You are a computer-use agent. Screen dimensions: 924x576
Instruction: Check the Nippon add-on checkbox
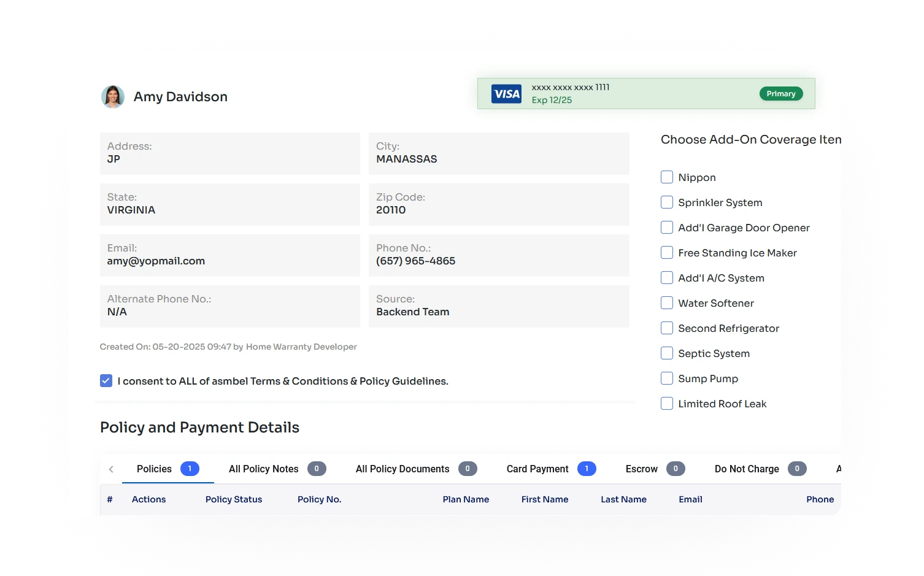667,177
